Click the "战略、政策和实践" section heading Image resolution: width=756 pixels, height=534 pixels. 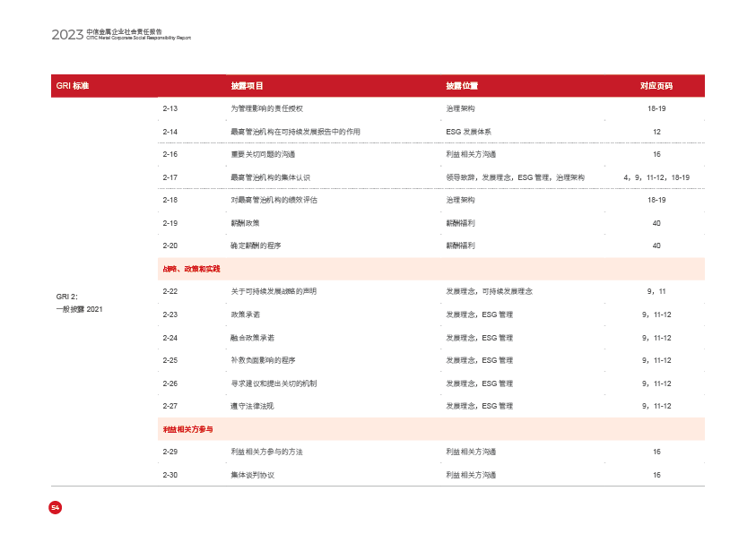pos(191,269)
